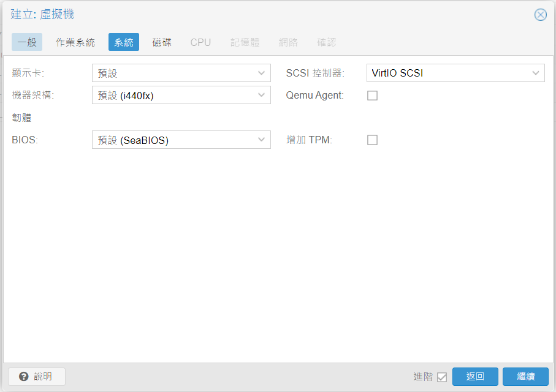
Task: Expand the SCSI 控制器 dropdown arrow
Action: coord(536,73)
